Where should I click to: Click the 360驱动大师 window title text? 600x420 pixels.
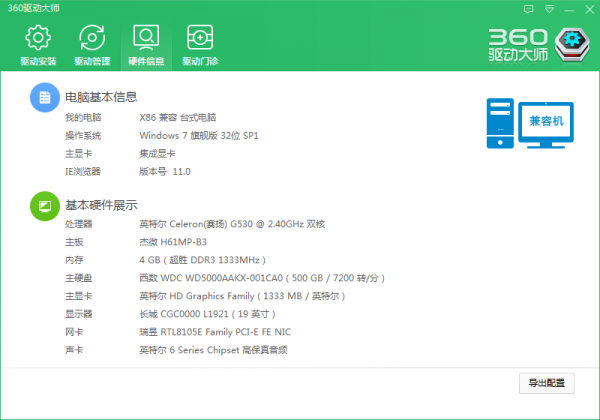click(x=33, y=8)
